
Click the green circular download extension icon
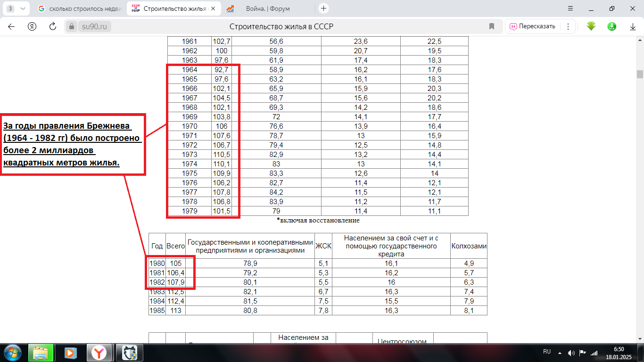tap(612, 26)
